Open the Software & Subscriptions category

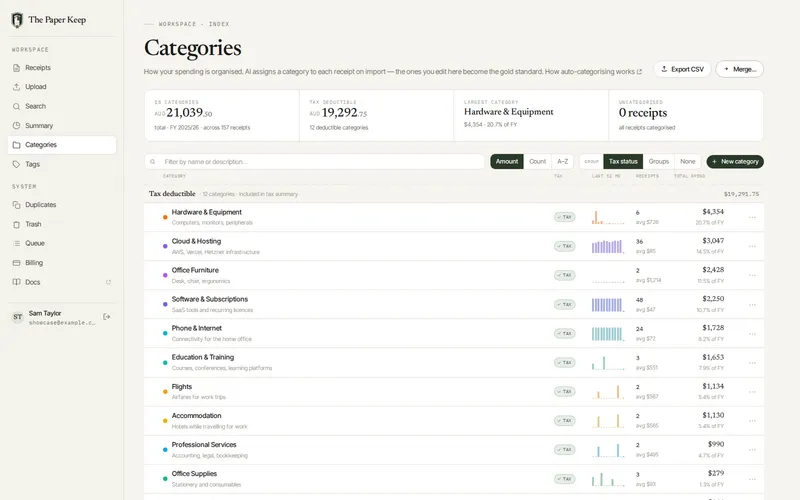(x=454, y=305)
